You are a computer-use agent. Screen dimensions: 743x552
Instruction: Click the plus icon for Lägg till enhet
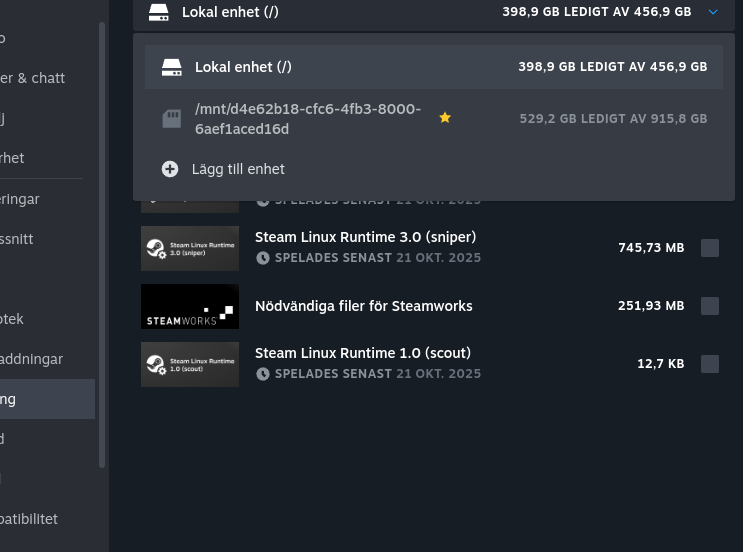pyautogui.click(x=170, y=169)
